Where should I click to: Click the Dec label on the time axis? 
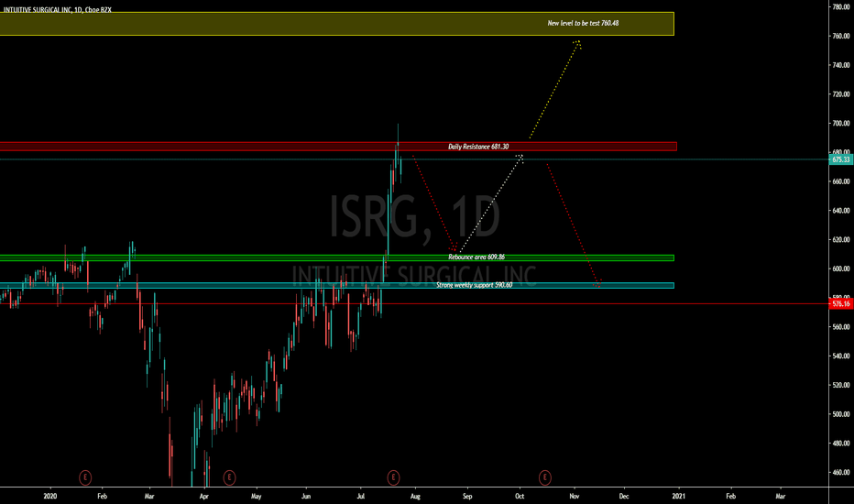(624, 497)
